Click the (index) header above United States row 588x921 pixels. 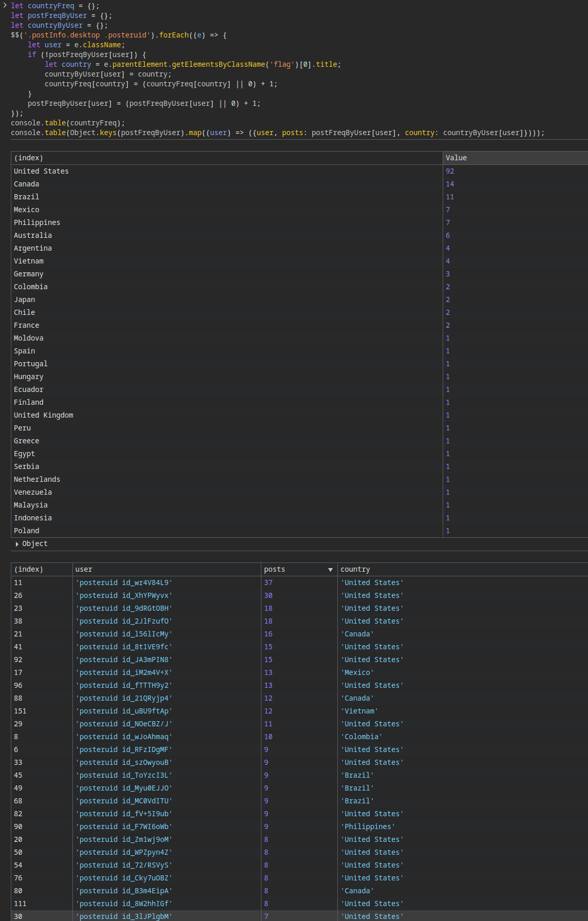point(29,158)
